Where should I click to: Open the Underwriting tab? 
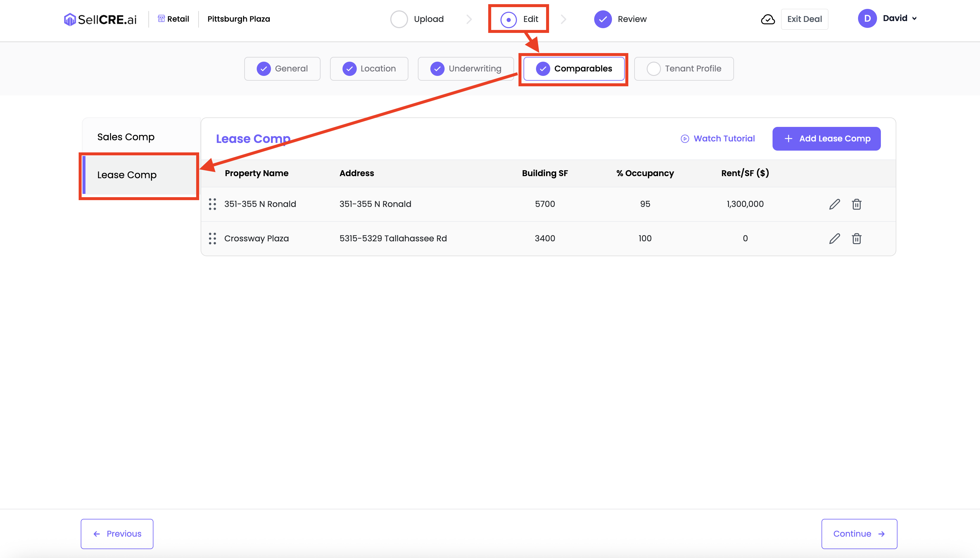click(466, 68)
